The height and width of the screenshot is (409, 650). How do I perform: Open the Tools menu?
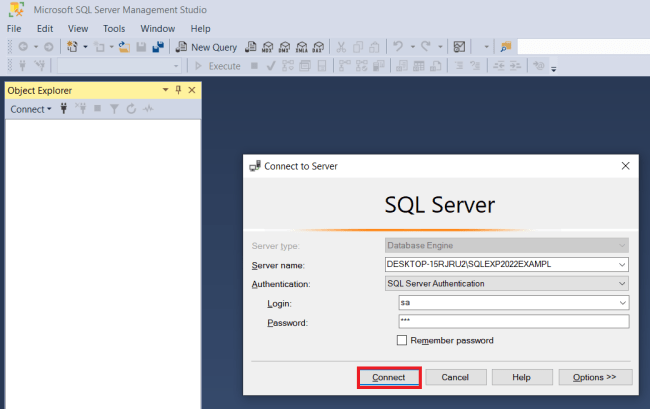click(x=114, y=29)
